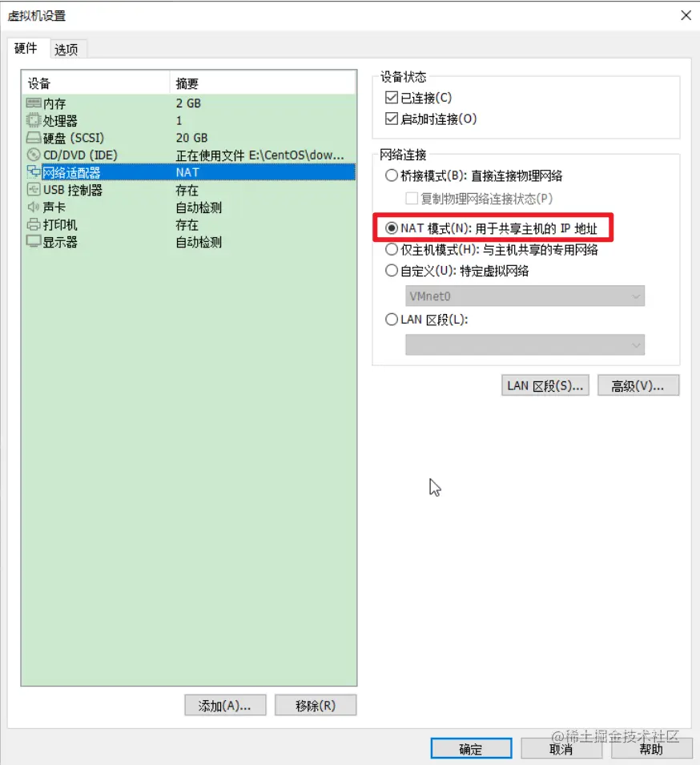Expand the LAN segment dropdown list
The image size is (700, 765).
click(525, 345)
